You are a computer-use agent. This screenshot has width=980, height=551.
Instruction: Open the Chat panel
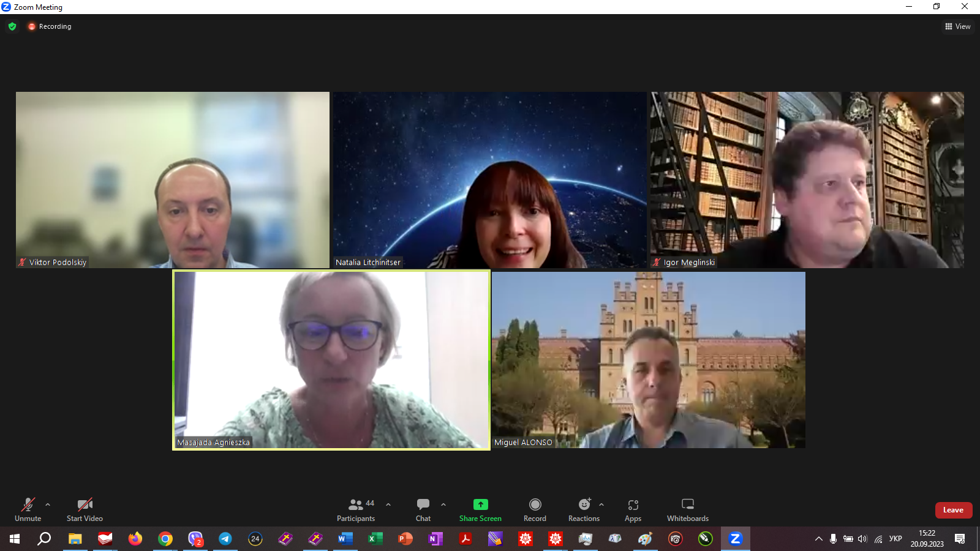[x=423, y=509]
